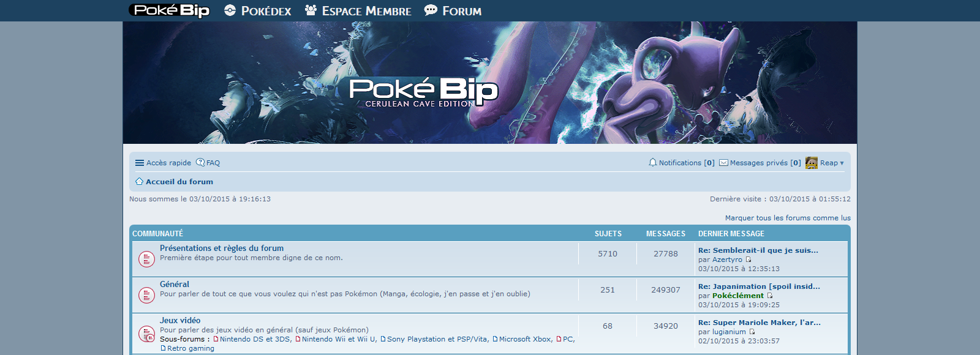Open the PC subforum link
This screenshot has width=980, height=355.
[568, 339]
